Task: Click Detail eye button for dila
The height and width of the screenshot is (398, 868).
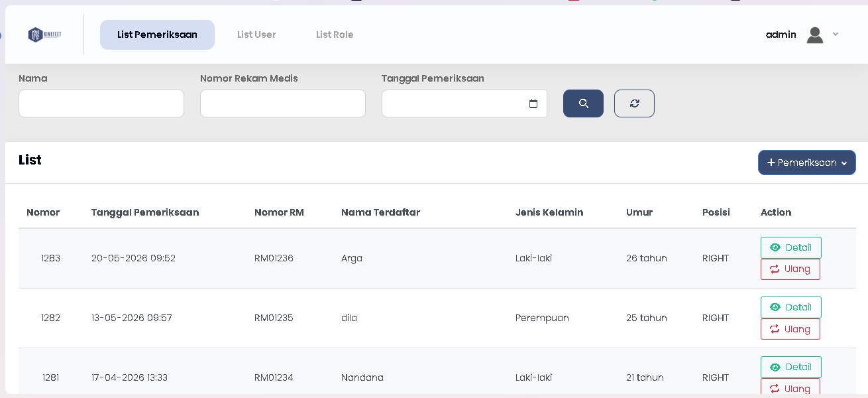Action: point(791,307)
